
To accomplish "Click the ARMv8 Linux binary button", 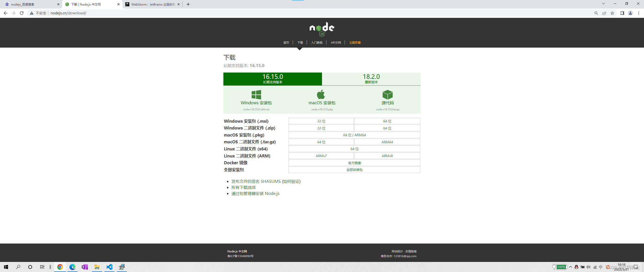I will [387, 156].
